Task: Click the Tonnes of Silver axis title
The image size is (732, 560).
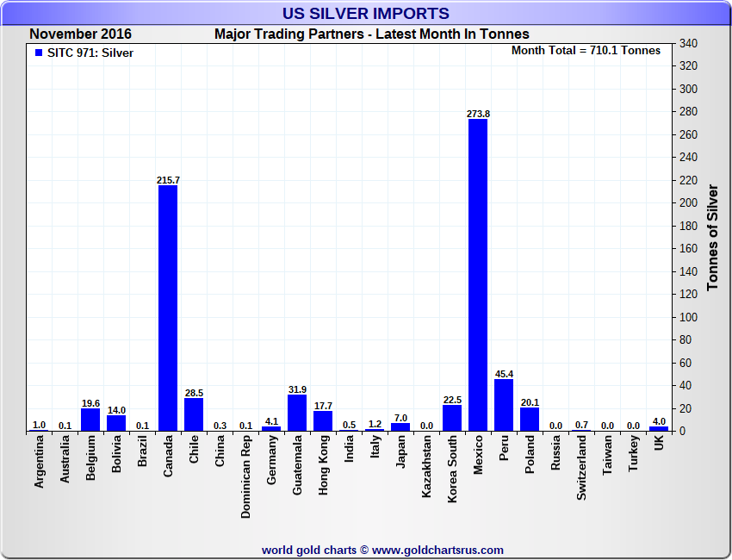Action: pyautogui.click(x=713, y=235)
